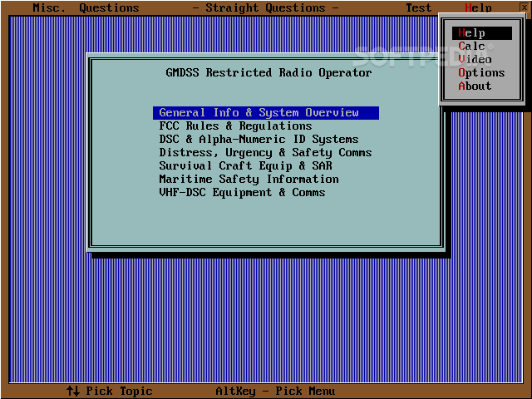This screenshot has height=399, width=532.
Task: Pick Survival Craft Equip & SAR topic
Action: pyautogui.click(x=246, y=166)
